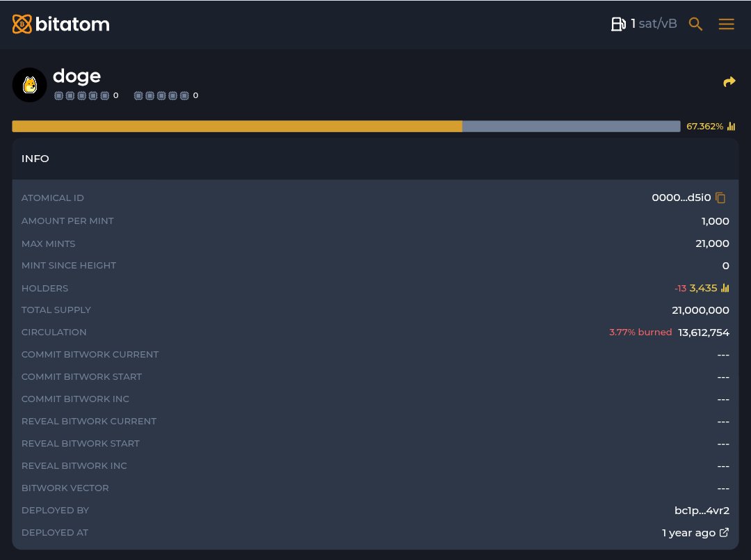Click the 3.77% burned label
The image size is (751, 560).
(x=640, y=332)
